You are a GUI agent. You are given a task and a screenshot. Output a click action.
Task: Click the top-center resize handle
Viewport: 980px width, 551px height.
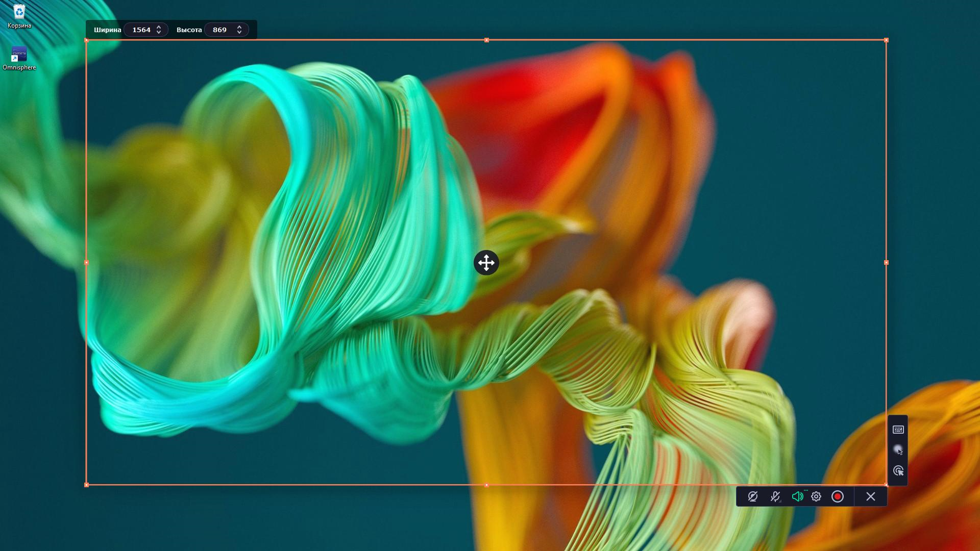coord(486,40)
